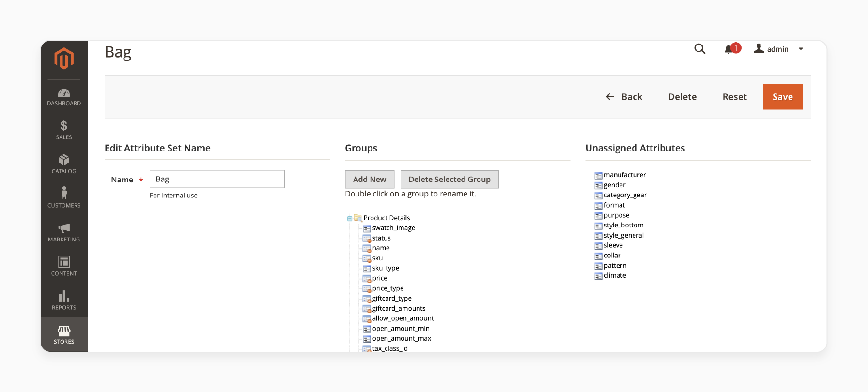Open the Catalog sidebar menu
Viewport: 868px width, 392px height.
coord(64,165)
